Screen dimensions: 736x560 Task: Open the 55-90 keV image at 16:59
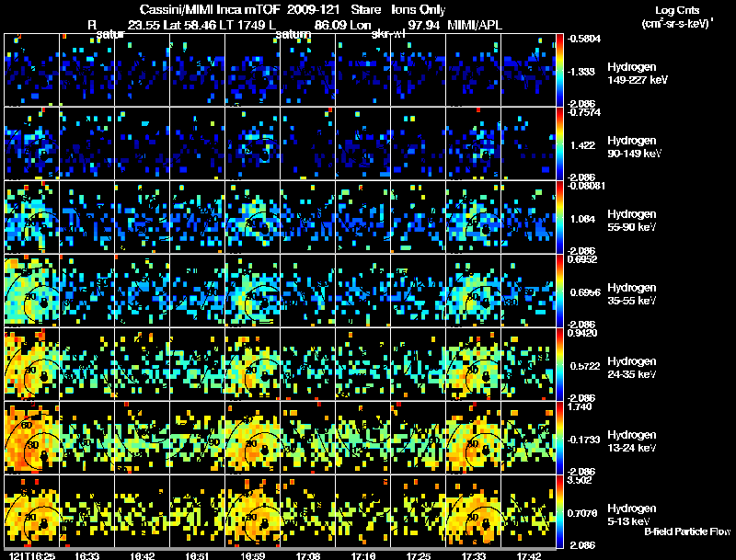[252, 217]
